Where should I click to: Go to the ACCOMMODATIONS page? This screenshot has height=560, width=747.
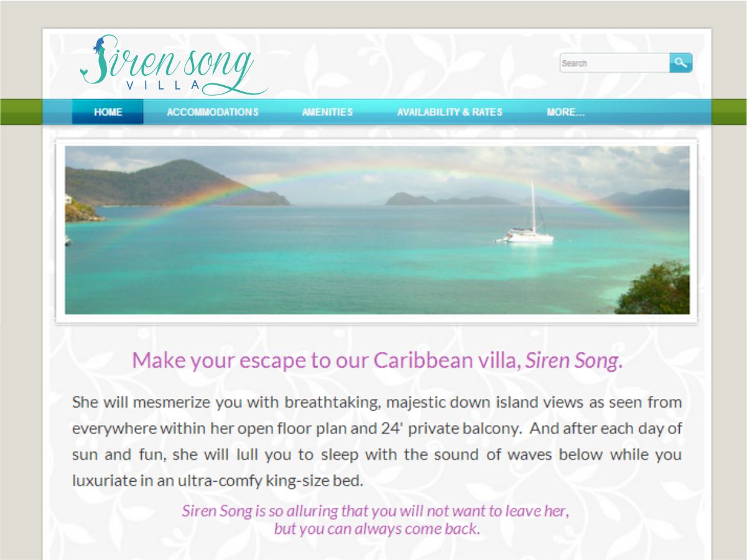pyautogui.click(x=213, y=112)
